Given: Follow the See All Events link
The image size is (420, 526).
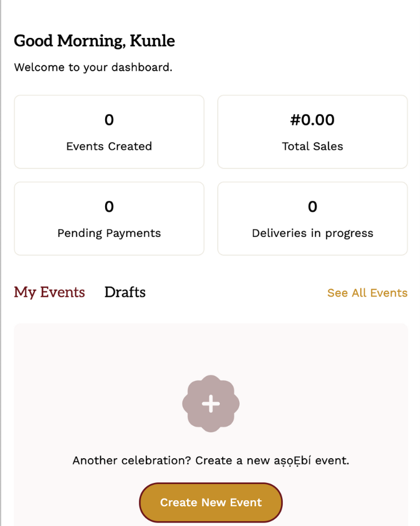Looking at the screenshot, I should (x=367, y=293).
